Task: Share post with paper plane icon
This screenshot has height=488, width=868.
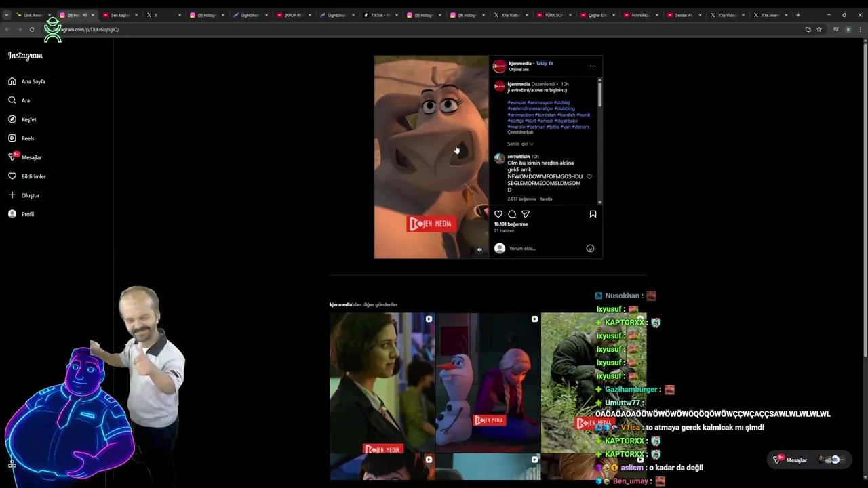Action: [x=526, y=214]
